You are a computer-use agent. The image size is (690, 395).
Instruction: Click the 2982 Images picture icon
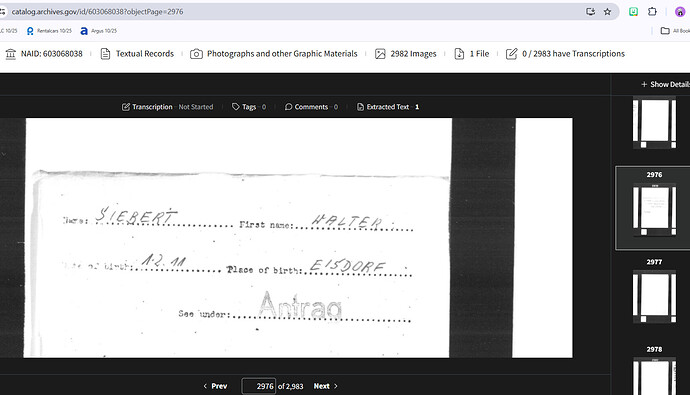[380, 54]
